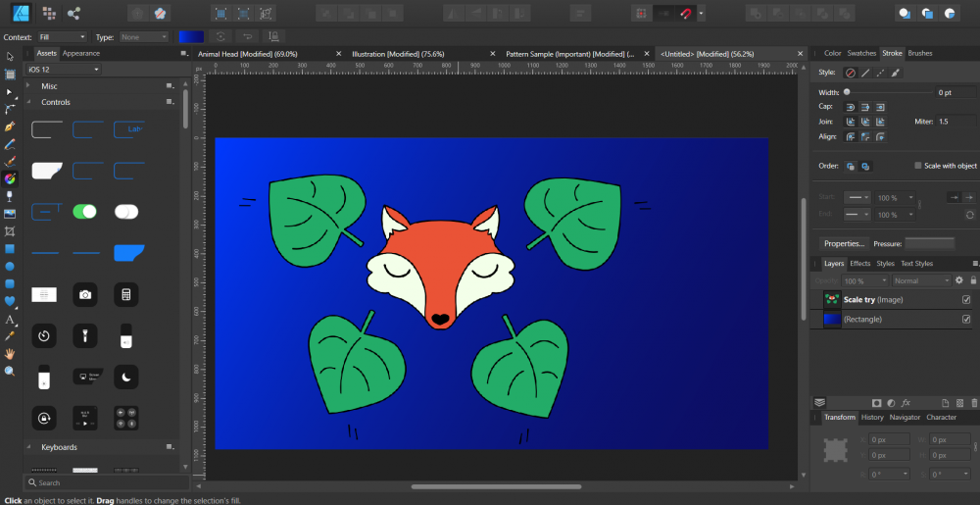Open the History panel tab
The width and height of the screenshot is (980, 505).
click(x=871, y=417)
